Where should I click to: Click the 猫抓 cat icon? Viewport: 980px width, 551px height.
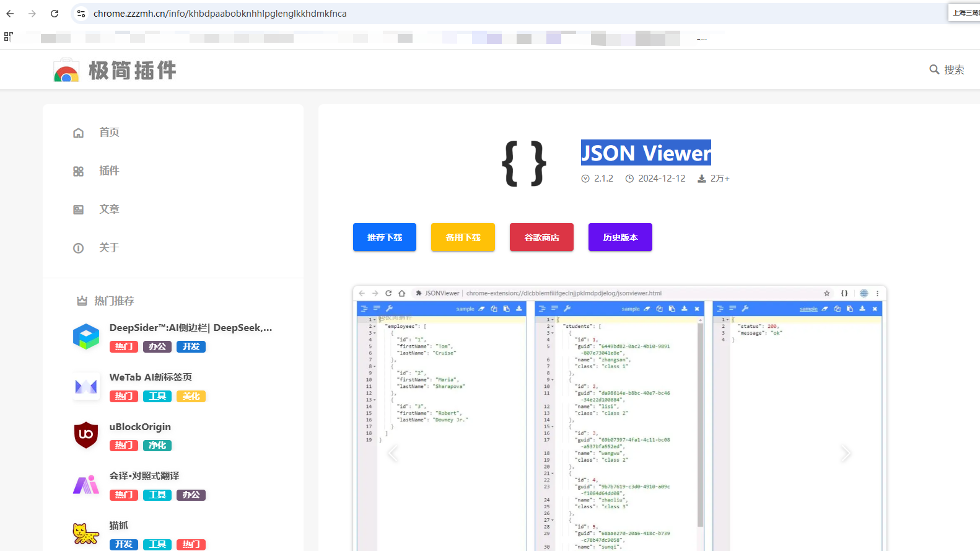pyautogui.click(x=86, y=534)
